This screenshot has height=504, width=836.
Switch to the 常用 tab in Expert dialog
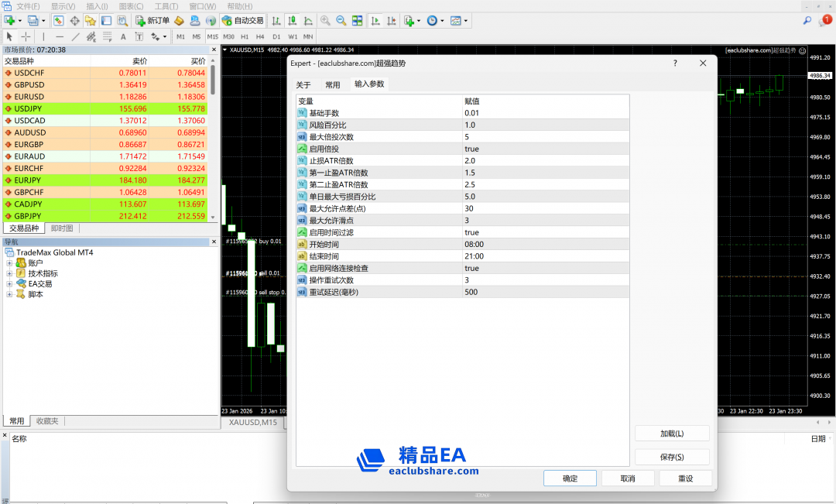[x=333, y=85]
